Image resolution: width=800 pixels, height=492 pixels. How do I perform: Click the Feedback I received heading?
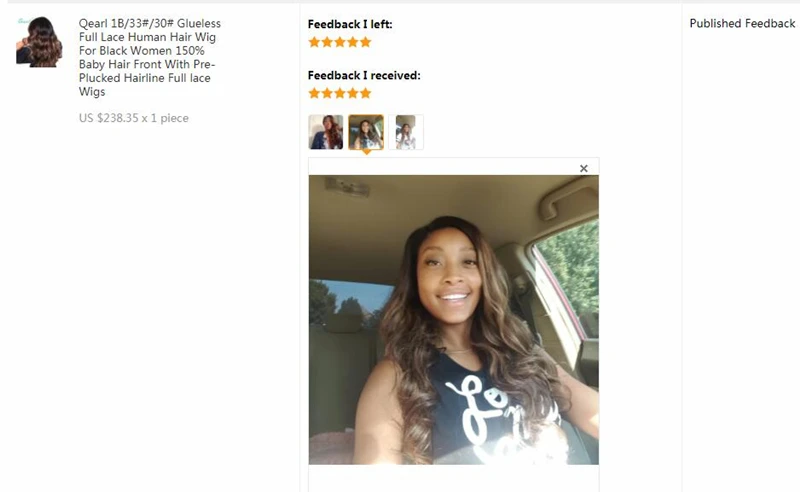(364, 76)
